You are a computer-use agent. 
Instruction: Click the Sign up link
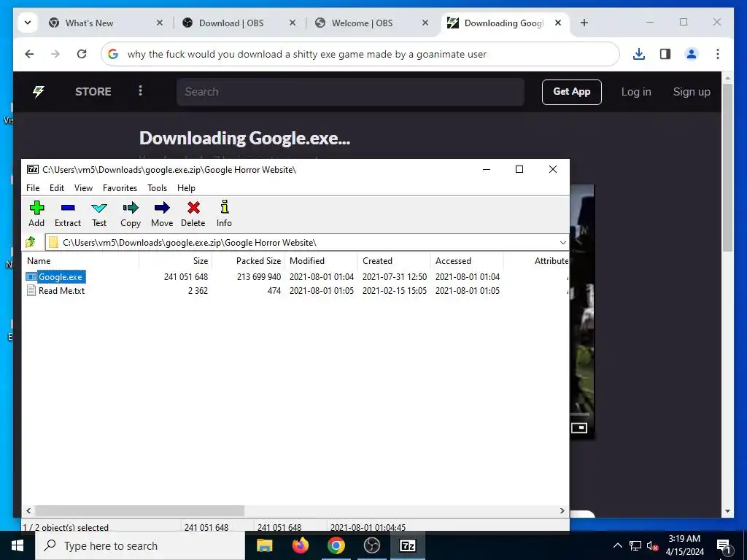[692, 91]
